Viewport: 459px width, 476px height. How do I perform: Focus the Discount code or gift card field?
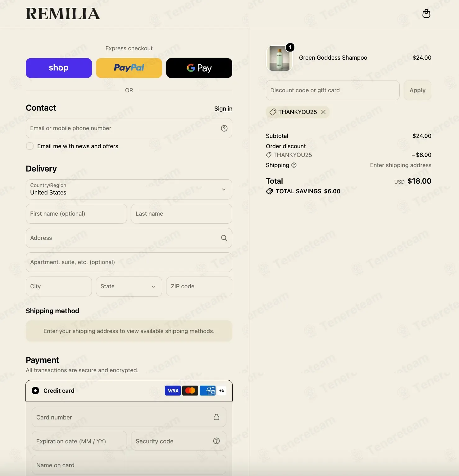[x=333, y=90]
